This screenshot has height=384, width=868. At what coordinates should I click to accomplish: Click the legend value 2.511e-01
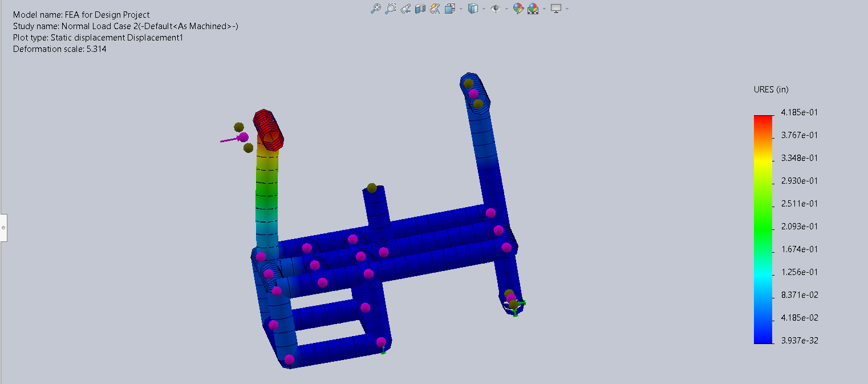click(799, 204)
